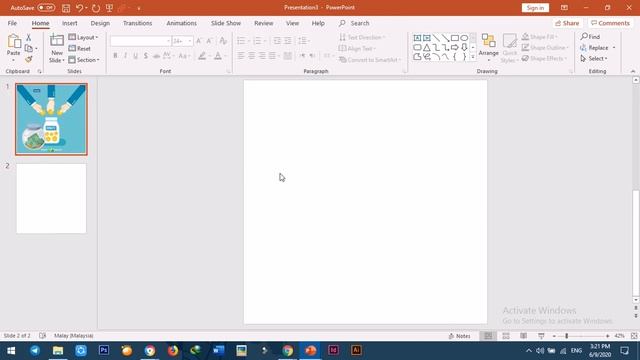640x360 pixels.
Task: Open the Layout dropdown
Action: 84,37
